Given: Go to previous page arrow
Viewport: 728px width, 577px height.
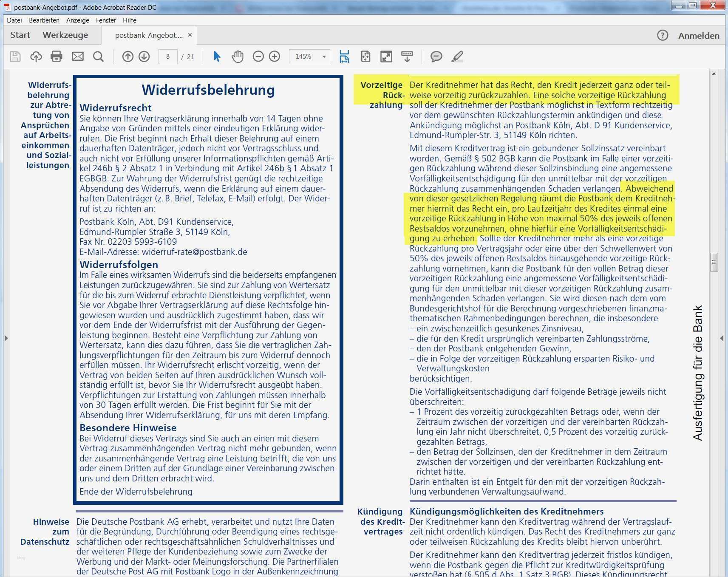Looking at the screenshot, I should click(128, 57).
